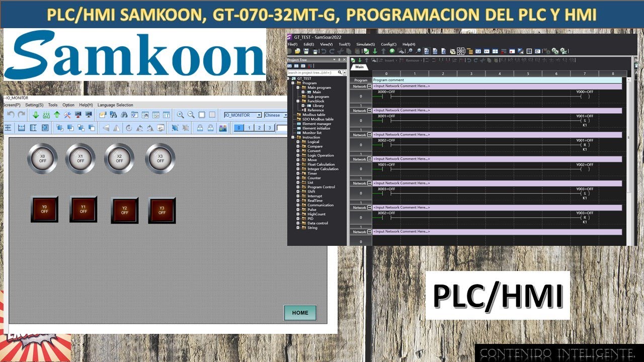Select state 2 button in HMI toolbar

[259, 128]
